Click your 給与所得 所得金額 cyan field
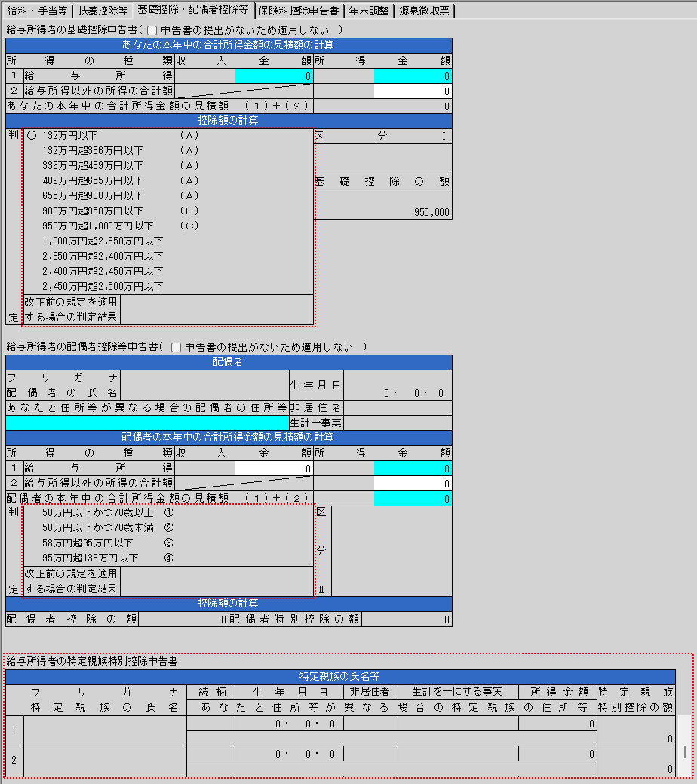Screen dimensions: 697x784 [x=413, y=76]
